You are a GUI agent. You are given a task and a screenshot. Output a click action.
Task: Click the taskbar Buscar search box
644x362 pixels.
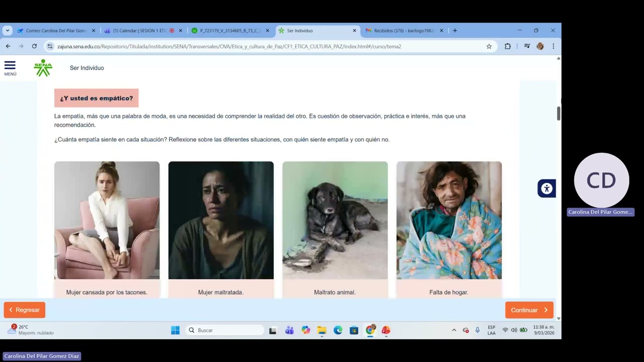225,330
